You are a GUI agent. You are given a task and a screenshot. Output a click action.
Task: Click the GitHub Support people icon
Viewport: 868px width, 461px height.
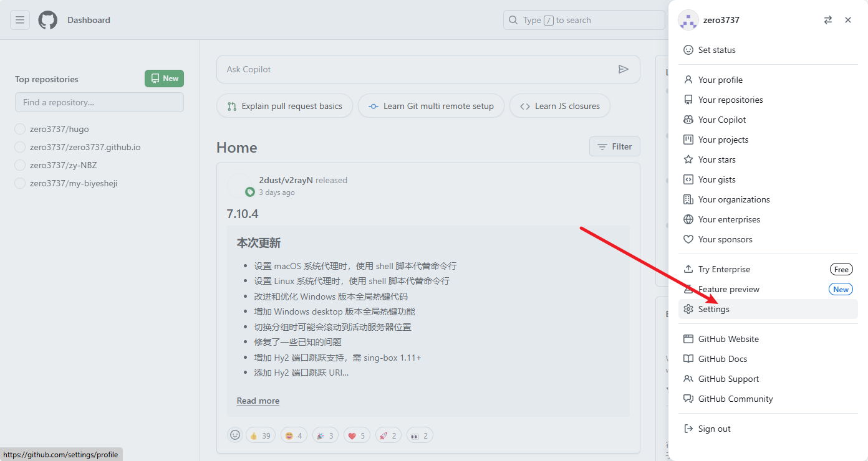(688, 379)
